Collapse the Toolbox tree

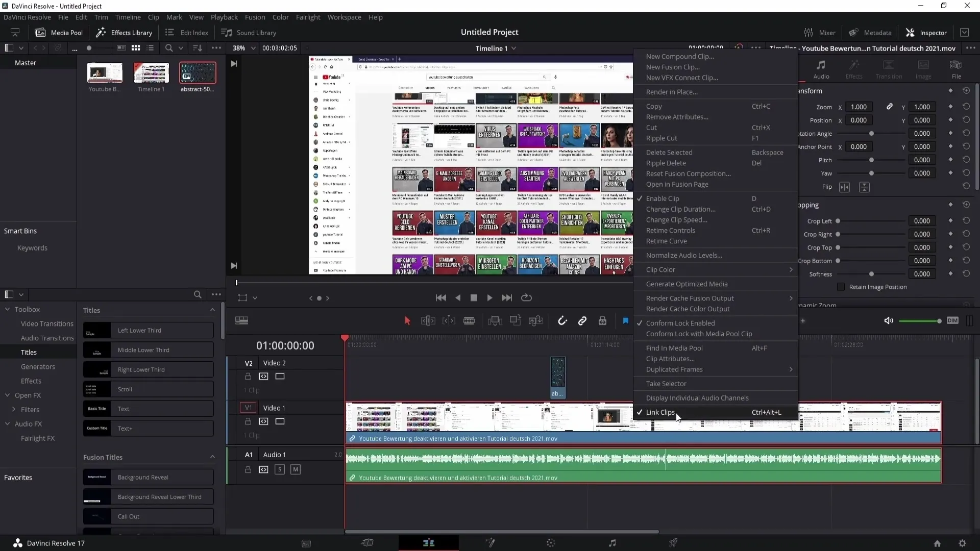(x=7, y=310)
